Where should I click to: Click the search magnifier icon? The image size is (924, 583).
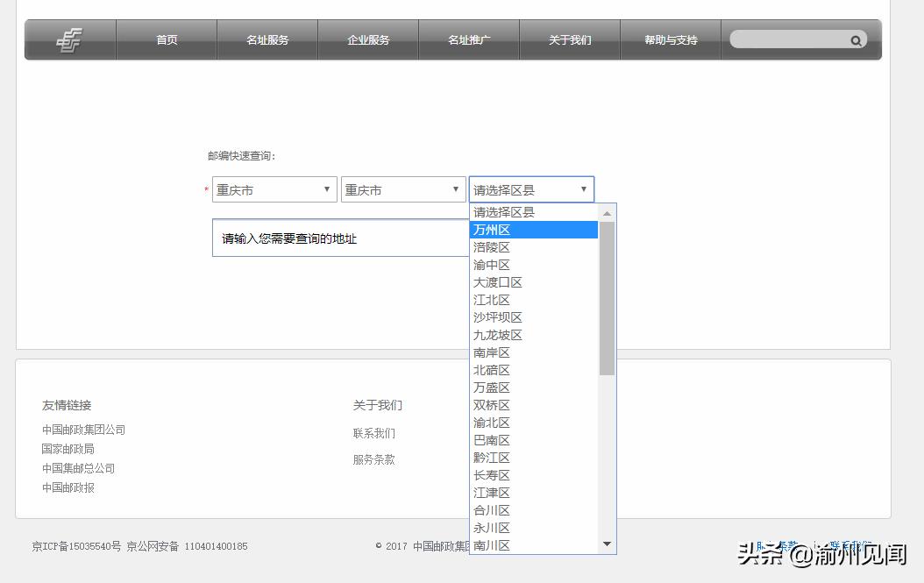(855, 39)
